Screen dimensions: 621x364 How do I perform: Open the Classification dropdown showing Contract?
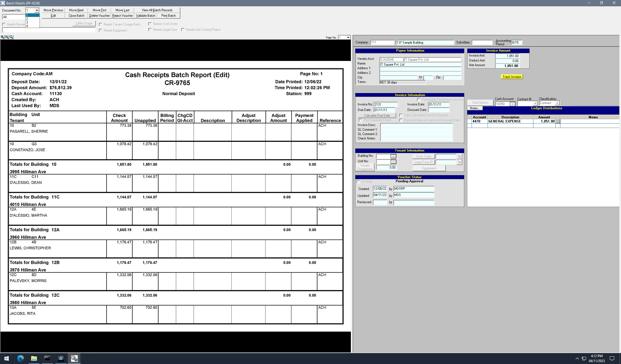coord(557,103)
